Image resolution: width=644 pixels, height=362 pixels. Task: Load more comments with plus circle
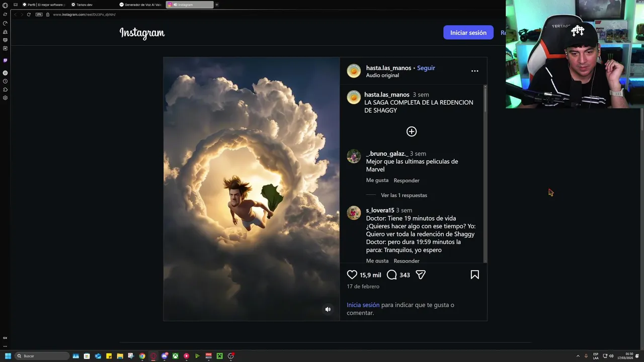tap(412, 132)
